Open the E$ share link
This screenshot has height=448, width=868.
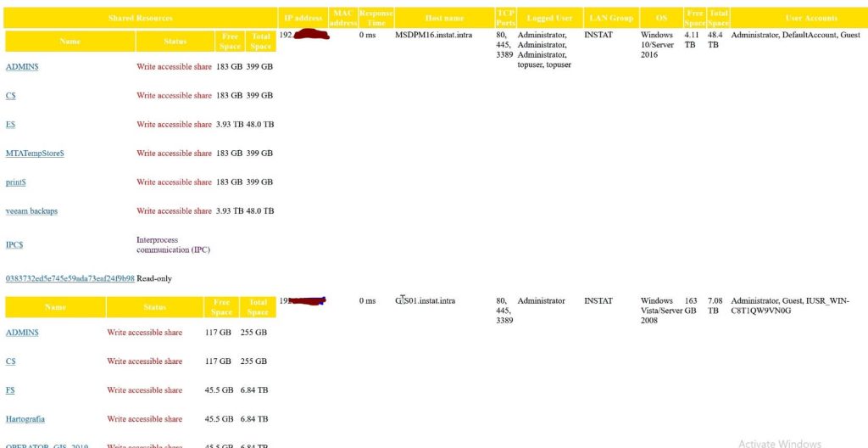pyautogui.click(x=11, y=125)
